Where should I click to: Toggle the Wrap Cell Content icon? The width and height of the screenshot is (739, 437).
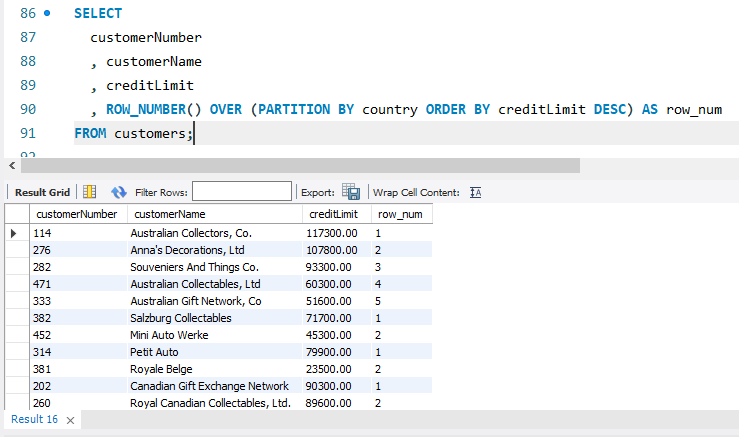476,192
